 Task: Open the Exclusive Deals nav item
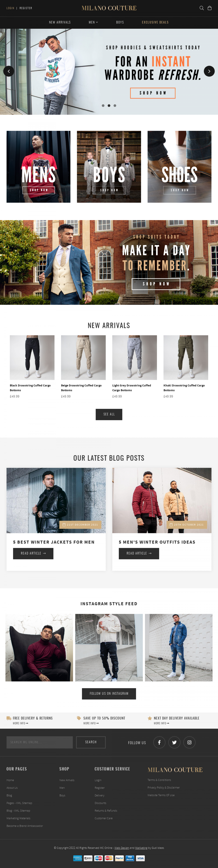coord(155,22)
